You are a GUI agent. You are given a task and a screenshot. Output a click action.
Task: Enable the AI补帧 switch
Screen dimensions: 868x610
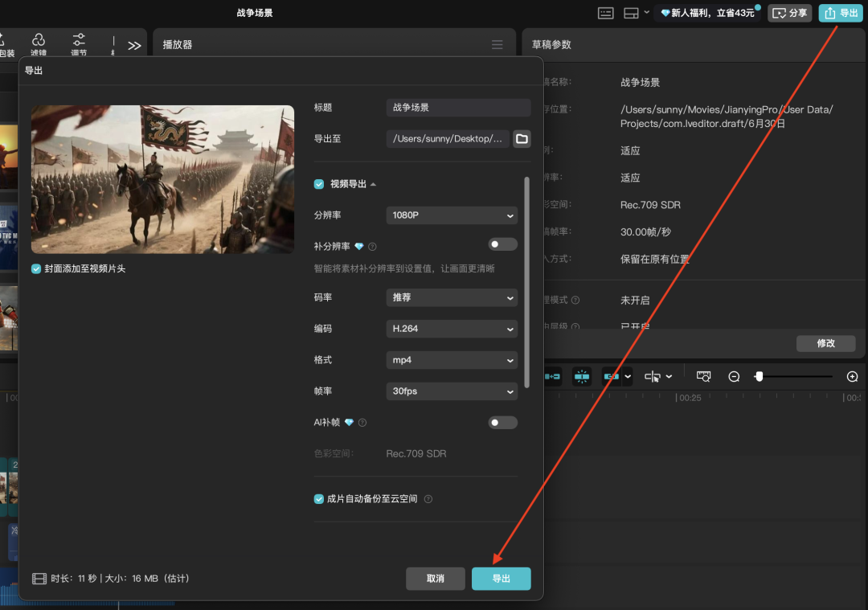click(x=502, y=423)
